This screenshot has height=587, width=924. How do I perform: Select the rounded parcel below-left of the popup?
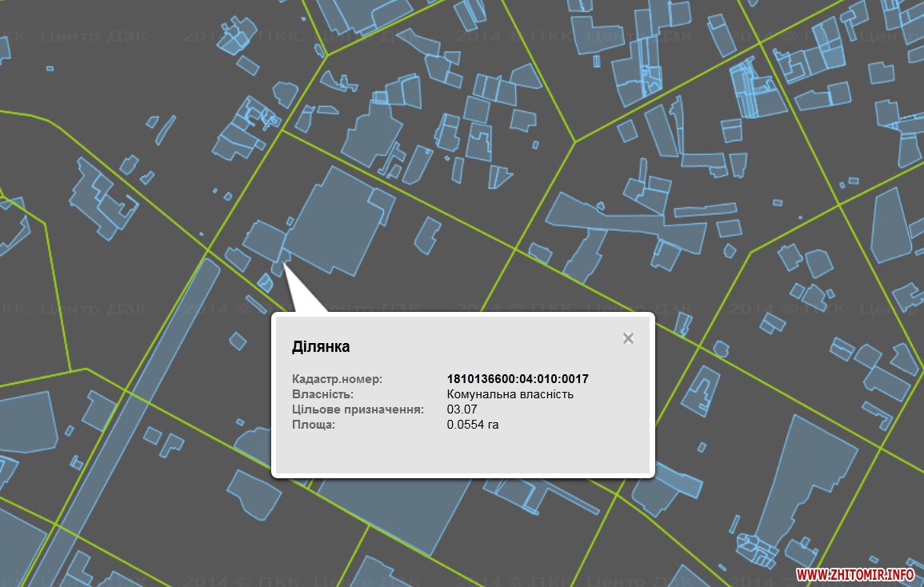[254, 489]
